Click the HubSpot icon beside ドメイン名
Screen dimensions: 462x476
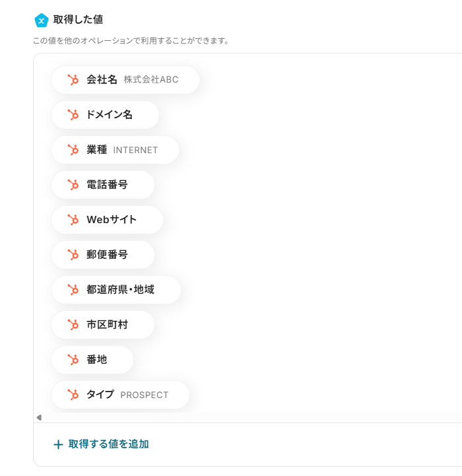pos(73,115)
